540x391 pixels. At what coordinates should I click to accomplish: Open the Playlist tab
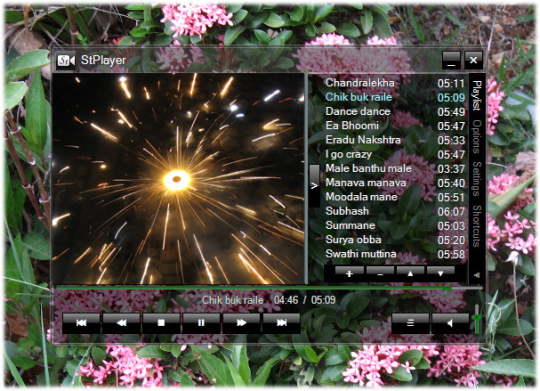[477, 96]
